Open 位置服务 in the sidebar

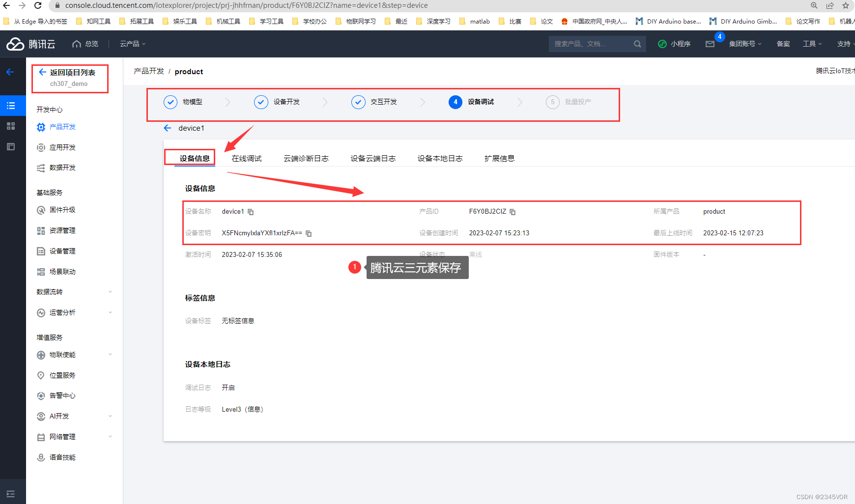click(62, 375)
